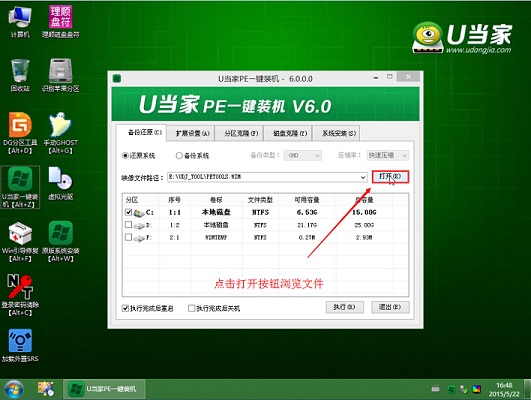Launch 手动GHOST ghost icon
Screen dimensions: 531x400
(x=61, y=133)
